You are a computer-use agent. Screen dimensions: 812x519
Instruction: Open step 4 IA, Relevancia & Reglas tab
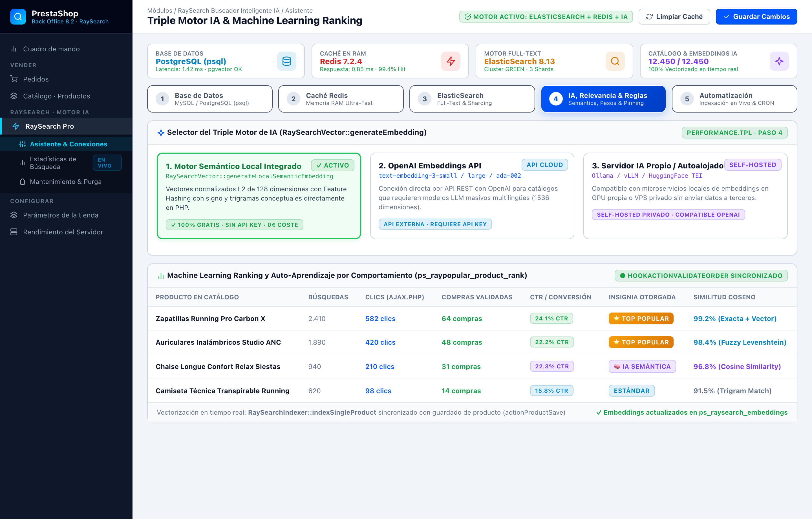coord(603,99)
